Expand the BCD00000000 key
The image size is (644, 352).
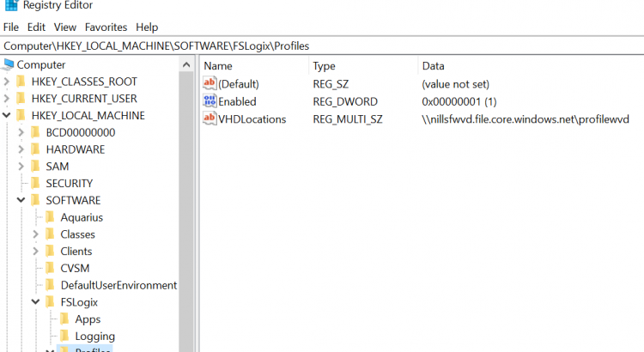coord(21,133)
